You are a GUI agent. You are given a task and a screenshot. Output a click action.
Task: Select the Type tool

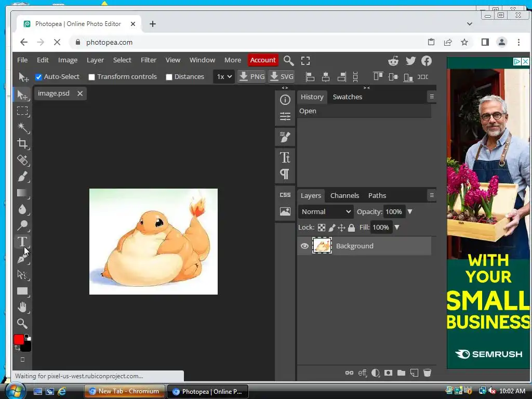pos(22,242)
